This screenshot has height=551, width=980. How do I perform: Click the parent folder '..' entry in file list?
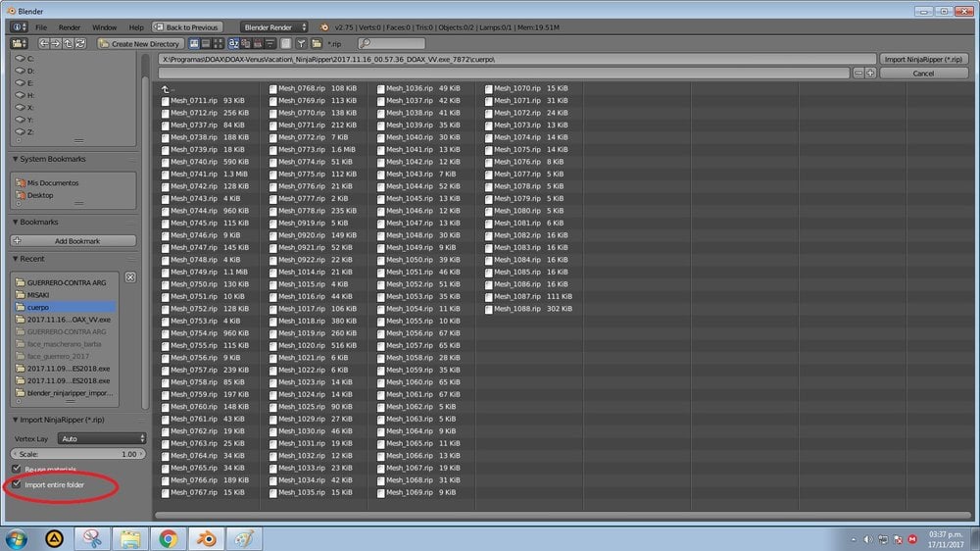tap(167, 89)
